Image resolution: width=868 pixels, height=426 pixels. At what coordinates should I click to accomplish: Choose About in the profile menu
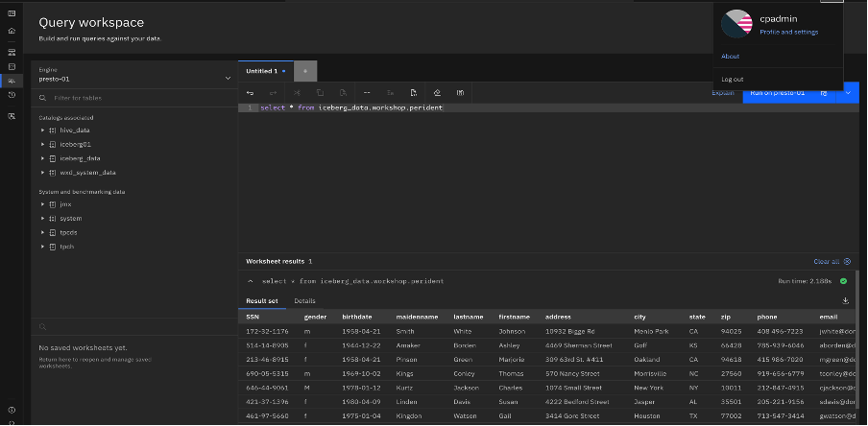pyautogui.click(x=730, y=57)
